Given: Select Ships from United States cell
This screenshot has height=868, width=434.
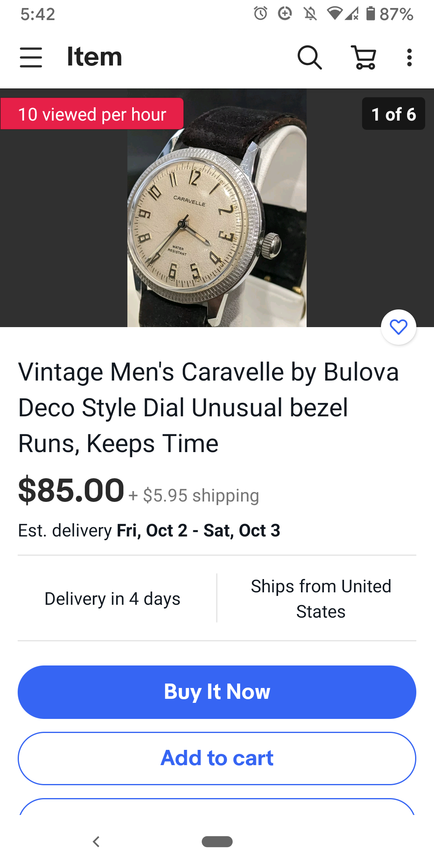Looking at the screenshot, I should tap(321, 599).
